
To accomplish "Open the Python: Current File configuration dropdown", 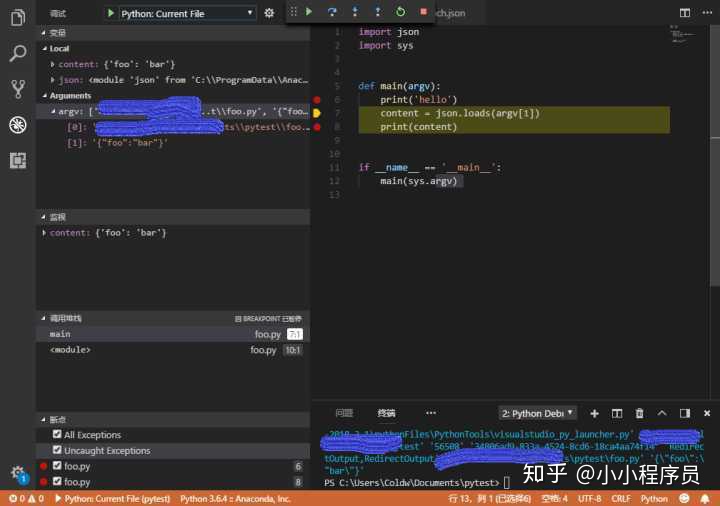I will 187,13.
